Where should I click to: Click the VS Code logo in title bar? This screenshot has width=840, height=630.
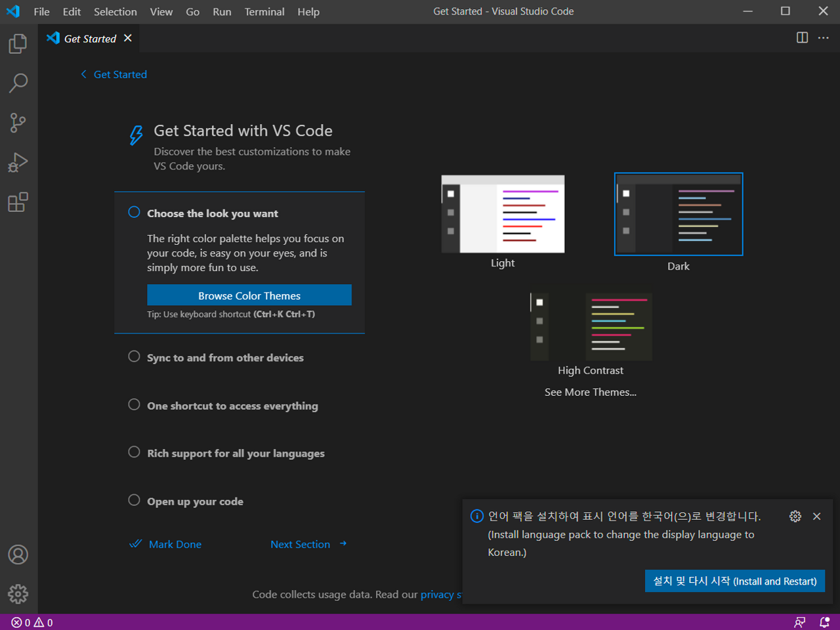pyautogui.click(x=13, y=11)
